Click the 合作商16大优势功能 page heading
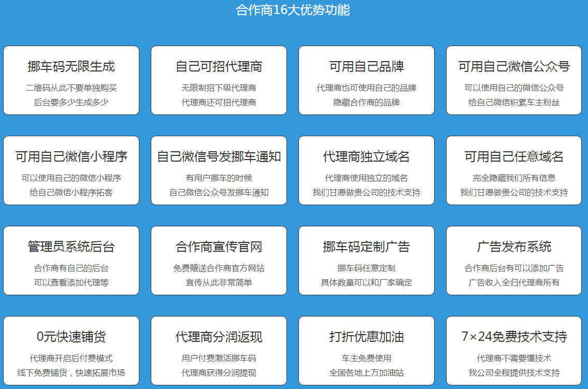The width and height of the screenshot is (588, 389). pos(293,10)
